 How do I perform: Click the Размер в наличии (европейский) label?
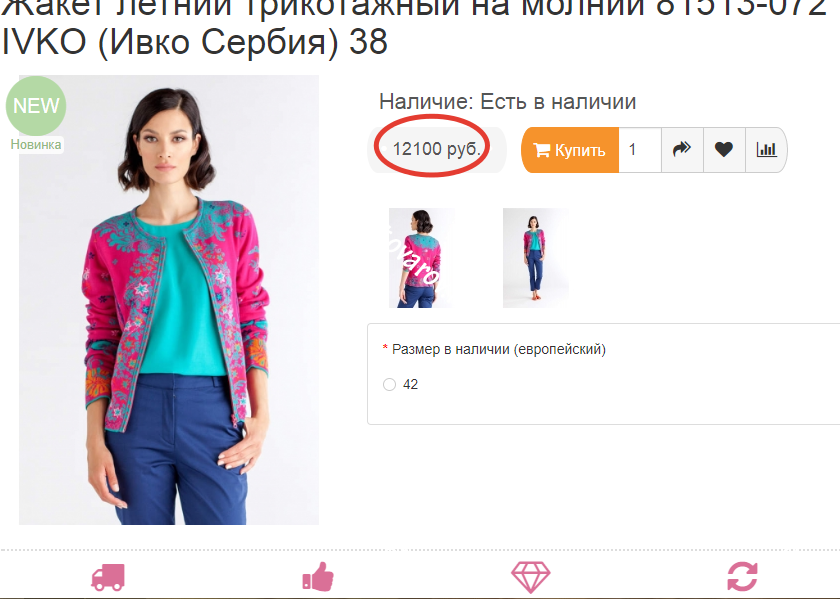pos(499,349)
